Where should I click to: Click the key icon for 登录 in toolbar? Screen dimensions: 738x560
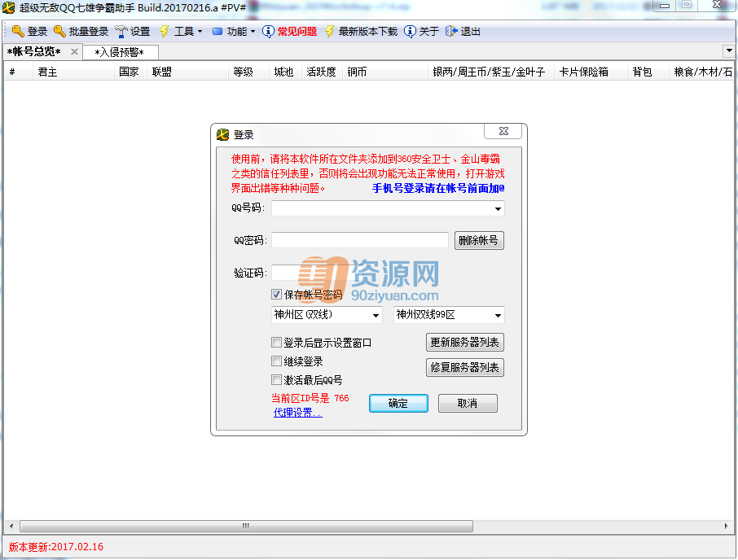pos(18,32)
